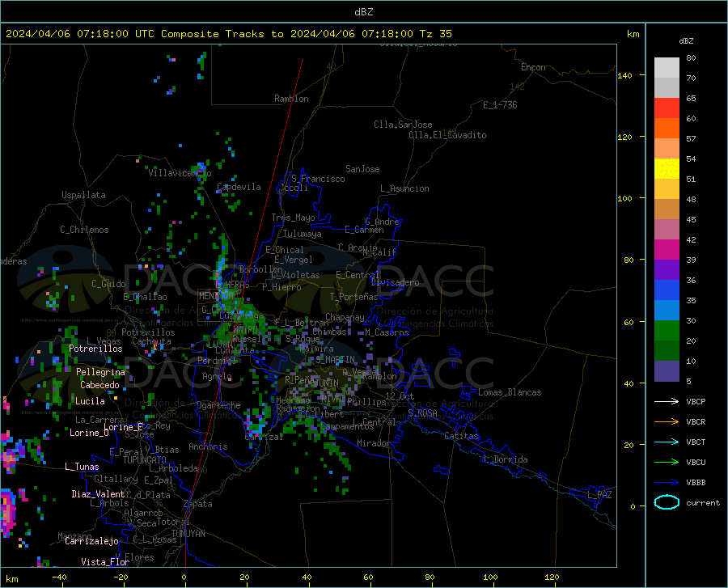Click the Divisadero map label

point(395,282)
